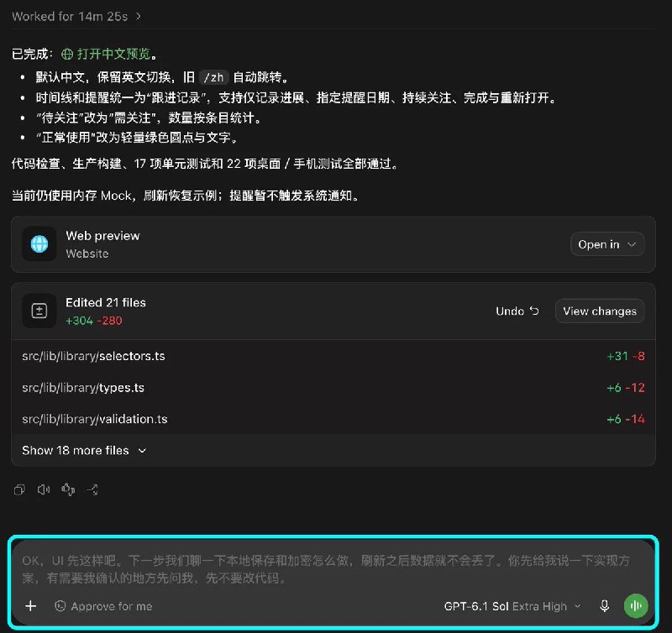672x633 pixels.
Task: Open the GPT-6.1 Sol Extra High model dropdown
Action: click(x=512, y=606)
